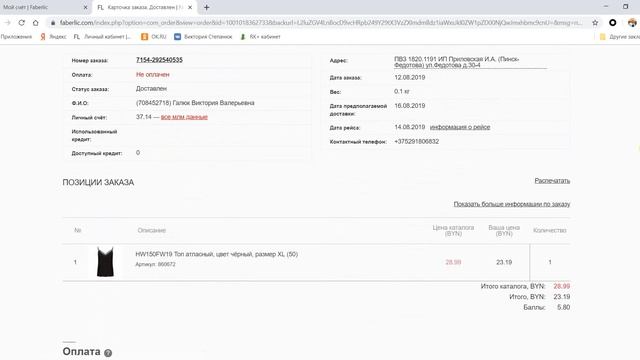Open the 'Другие закладки' folder
640x360 pixels.
point(620,37)
